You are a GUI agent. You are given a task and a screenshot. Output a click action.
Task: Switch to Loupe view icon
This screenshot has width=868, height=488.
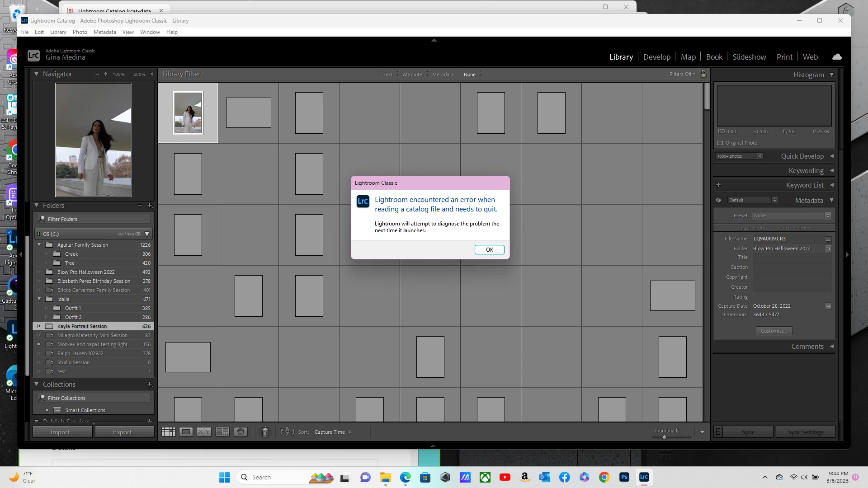click(186, 432)
